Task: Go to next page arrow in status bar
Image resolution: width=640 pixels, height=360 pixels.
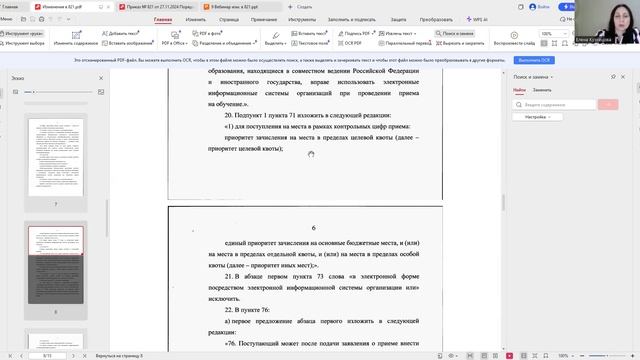Action: coord(73,356)
